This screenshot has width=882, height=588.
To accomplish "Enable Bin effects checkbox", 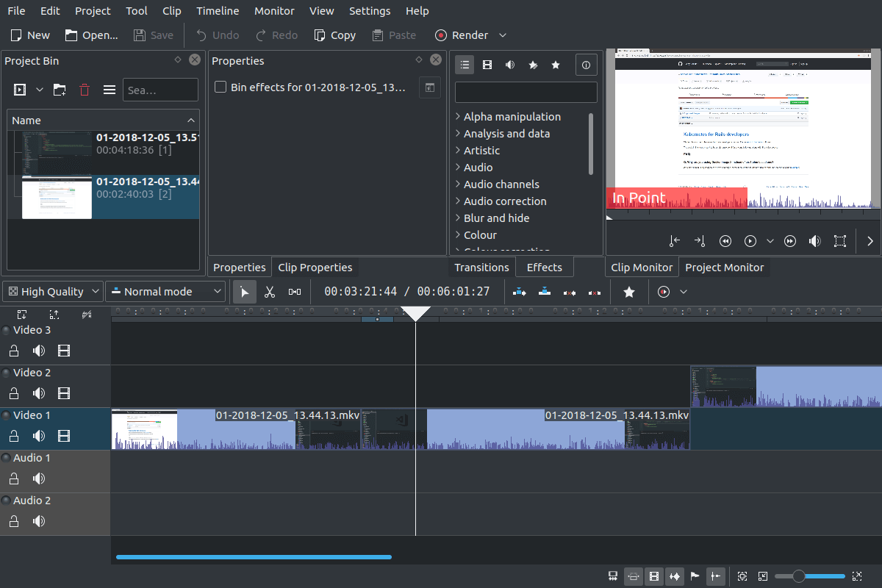I will (220, 87).
